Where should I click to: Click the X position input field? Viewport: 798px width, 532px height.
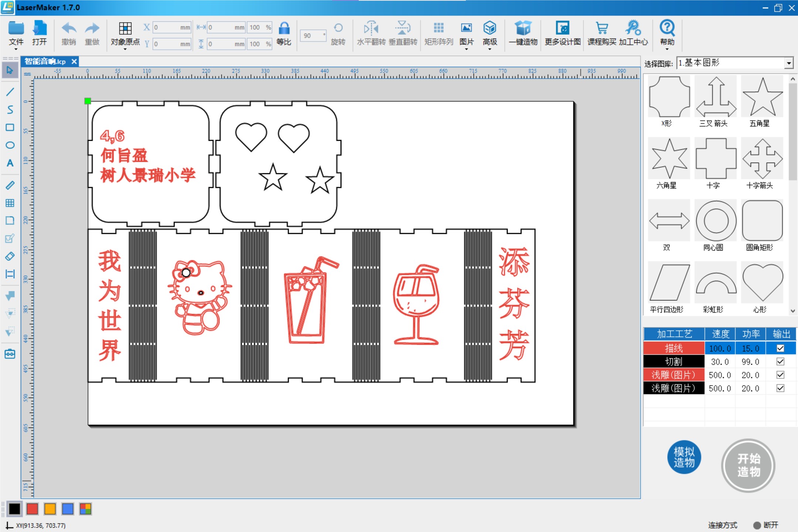pos(172,27)
